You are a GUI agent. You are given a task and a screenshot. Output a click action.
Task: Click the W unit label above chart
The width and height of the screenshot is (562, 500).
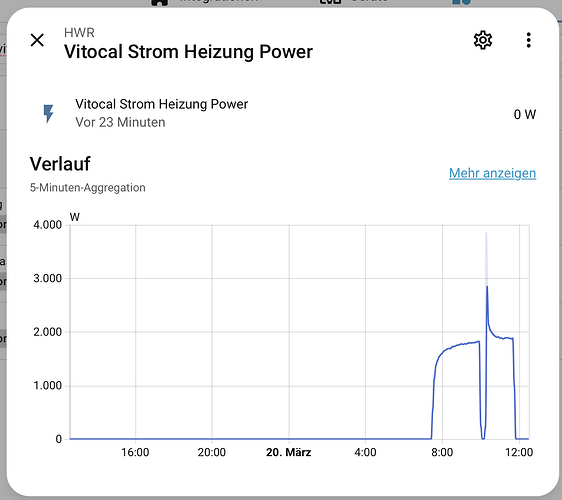click(x=75, y=217)
